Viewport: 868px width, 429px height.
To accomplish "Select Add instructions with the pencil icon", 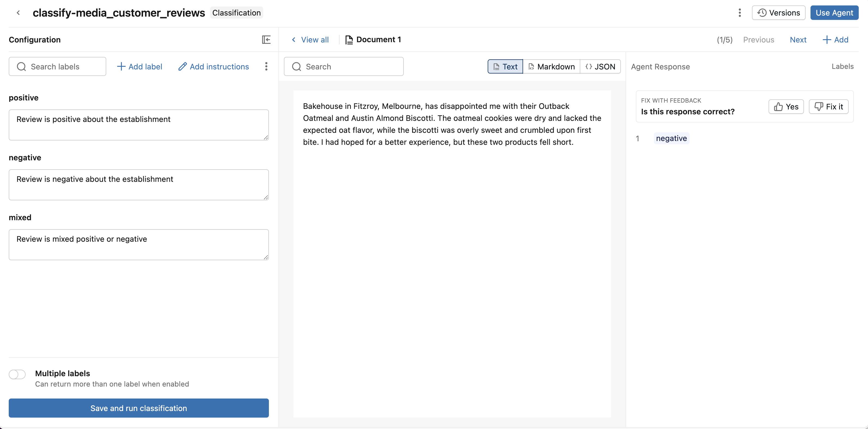I will coord(213,66).
